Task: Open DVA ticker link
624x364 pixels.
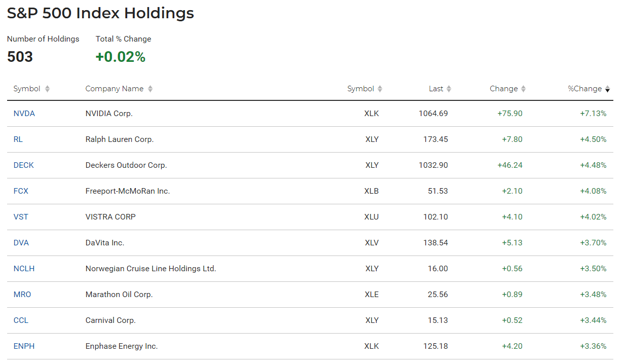Action: 21,243
